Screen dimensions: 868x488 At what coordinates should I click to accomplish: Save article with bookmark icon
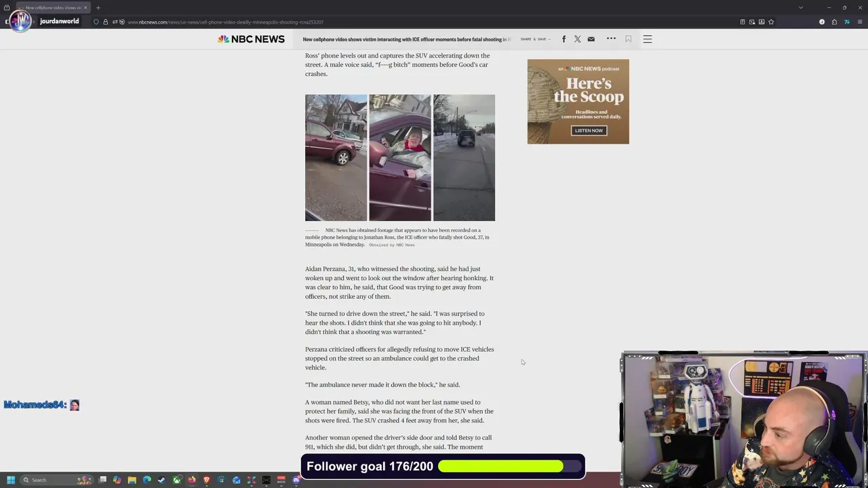tap(629, 39)
